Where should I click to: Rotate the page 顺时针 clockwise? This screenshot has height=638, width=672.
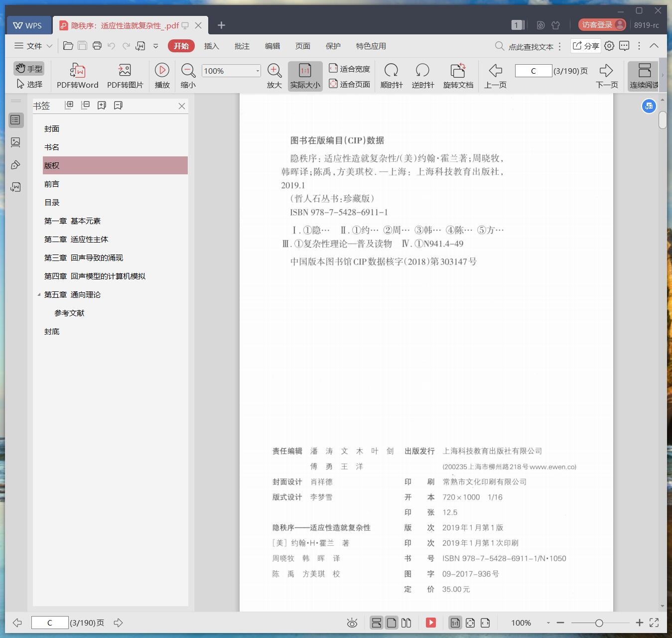coord(392,76)
